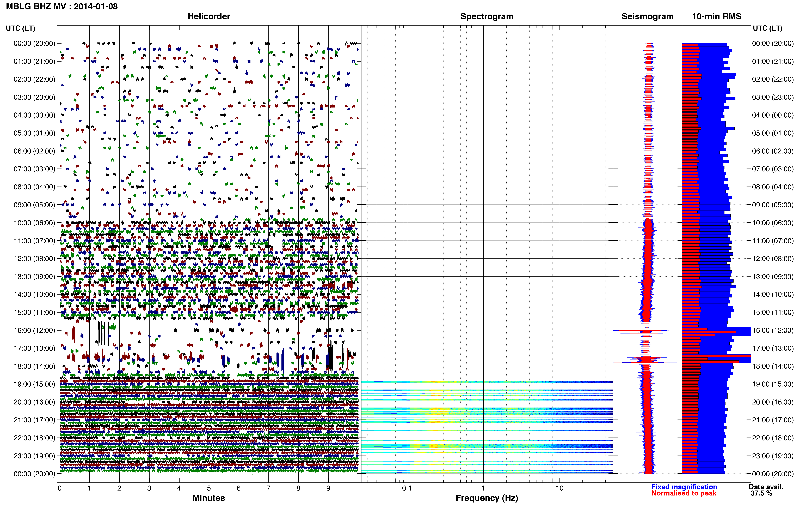
Task: Click Helicorder time label 10:00 (06:00)
Action: [34, 223]
